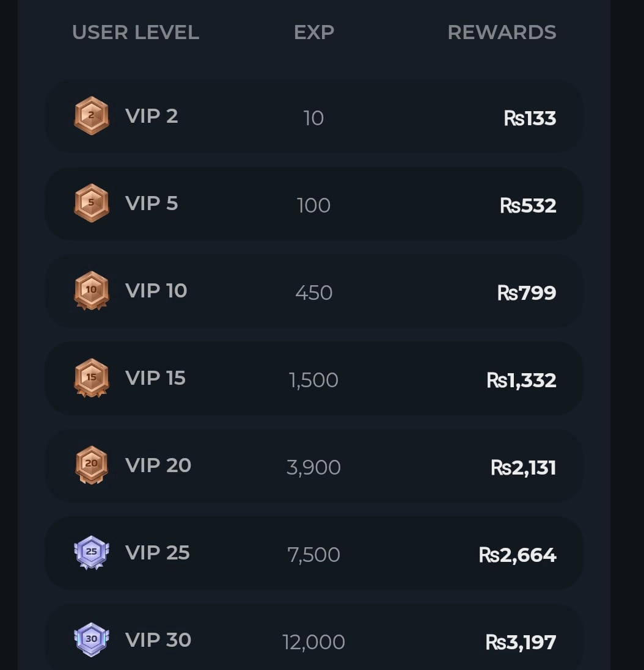Click the VIP 2 bronze badge icon
644x670 pixels.
pos(92,115)
